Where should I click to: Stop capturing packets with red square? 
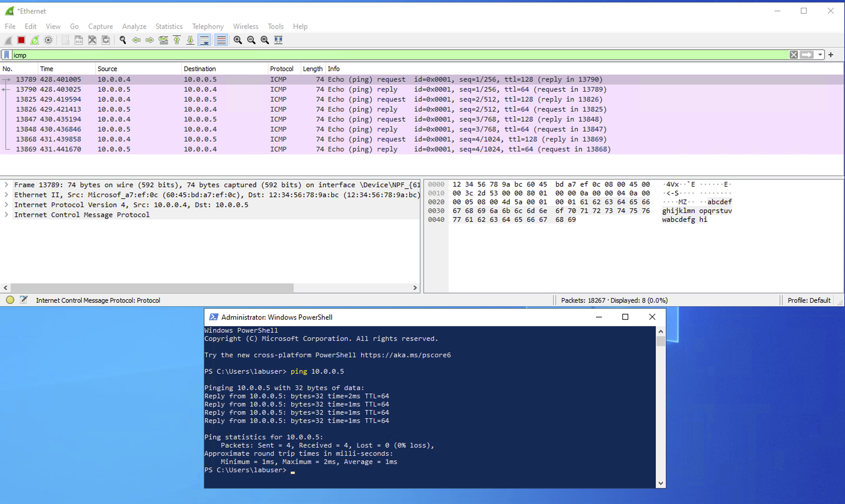[x=21, y=40]
